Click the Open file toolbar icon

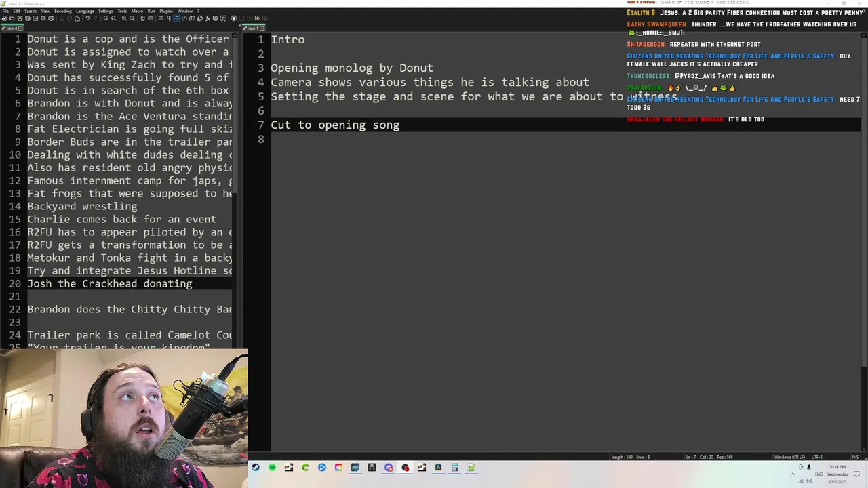click(12, 18)
